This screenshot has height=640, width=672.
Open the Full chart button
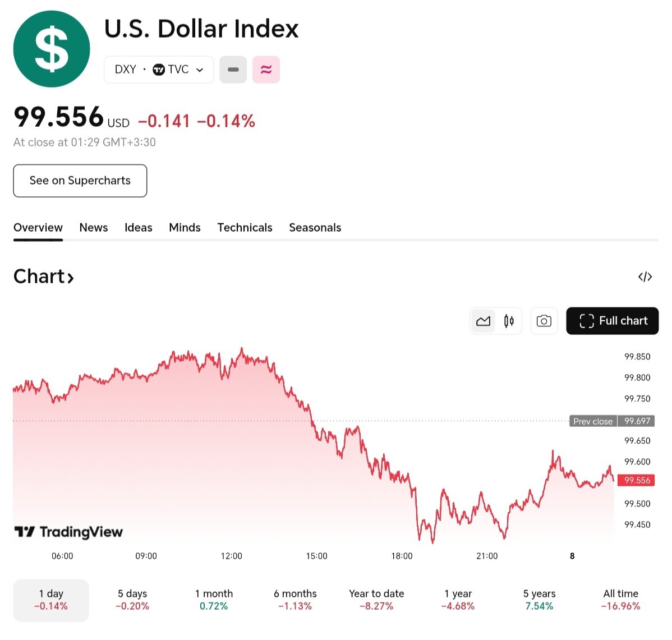(612, 321)
